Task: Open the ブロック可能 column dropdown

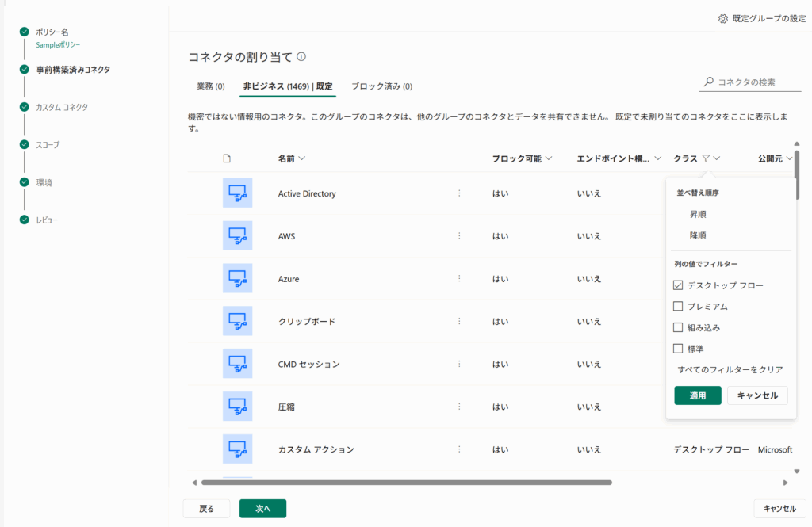Action: tap(549, 158)
